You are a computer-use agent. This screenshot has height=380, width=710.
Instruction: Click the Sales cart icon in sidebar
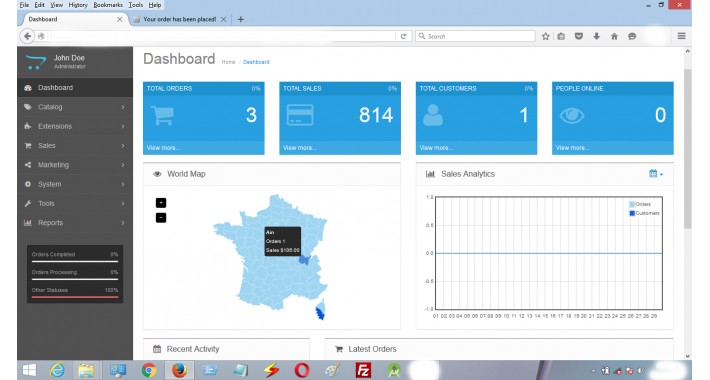[28, 145]
